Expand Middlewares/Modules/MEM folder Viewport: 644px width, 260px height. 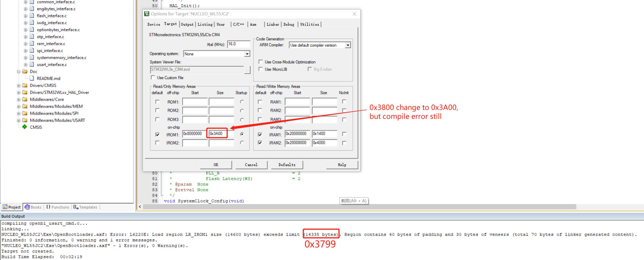pos(19,107)
